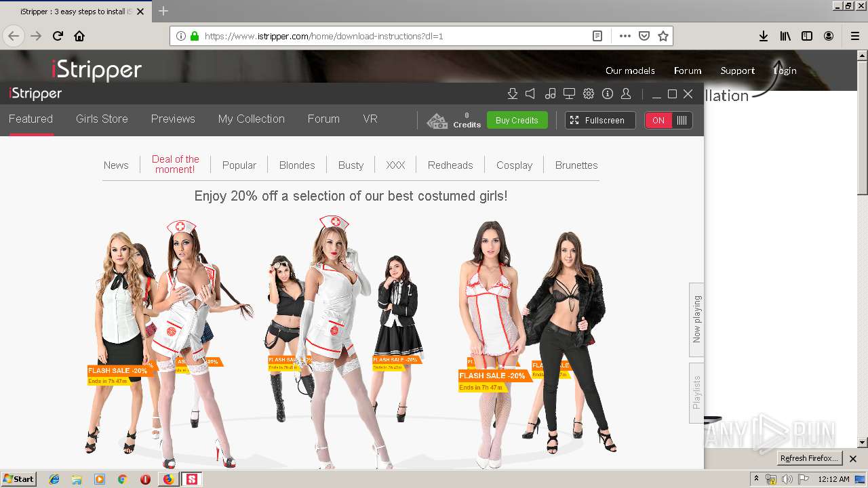Click the info circle icon

pyautogui.click(x=608, y=94)
